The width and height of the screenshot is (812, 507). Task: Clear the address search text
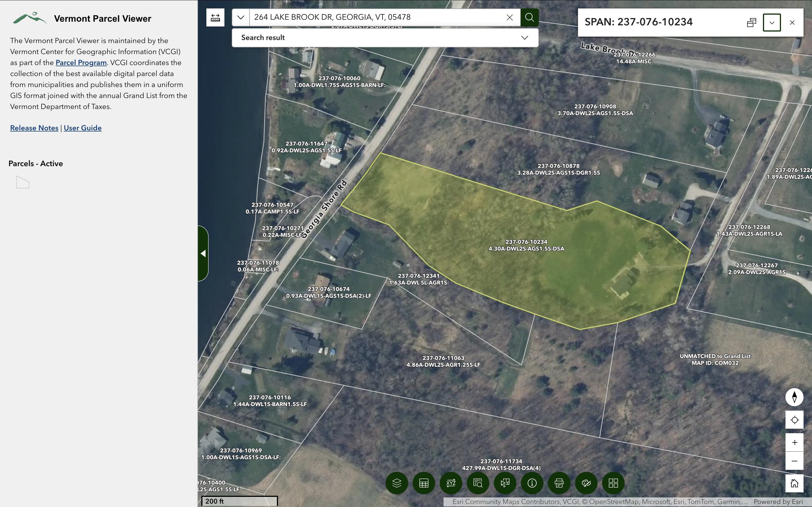(509, 17)
